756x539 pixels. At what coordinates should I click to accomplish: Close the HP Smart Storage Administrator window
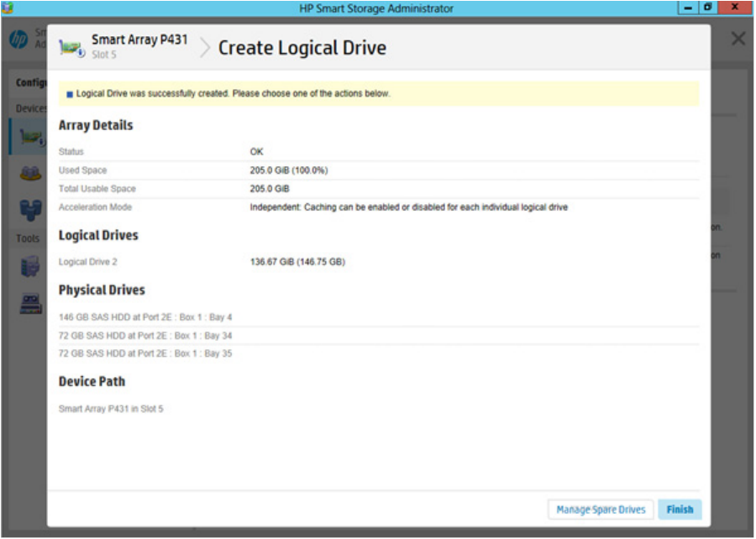tap(734, 8)
